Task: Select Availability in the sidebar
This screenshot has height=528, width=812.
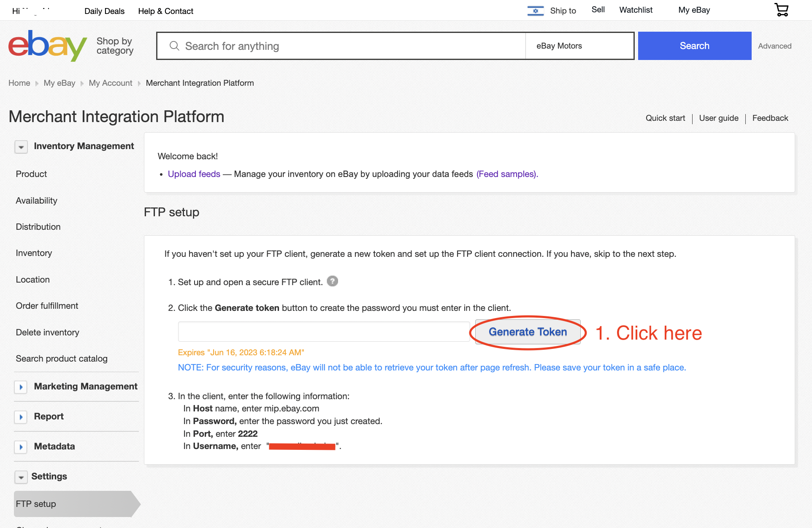Action: (36, 201)
